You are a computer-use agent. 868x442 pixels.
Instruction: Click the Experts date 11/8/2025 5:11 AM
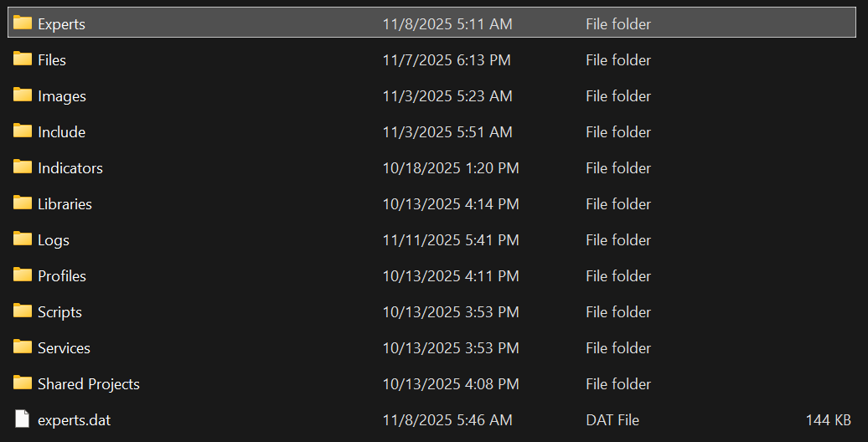point(447,24)
